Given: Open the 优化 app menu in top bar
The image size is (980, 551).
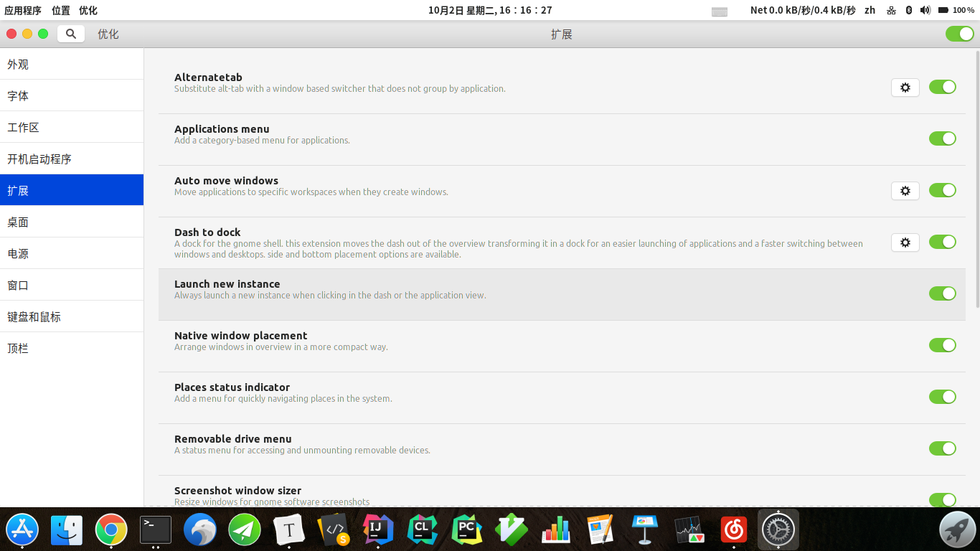Looking at the screenshot, I should (88, 10).
